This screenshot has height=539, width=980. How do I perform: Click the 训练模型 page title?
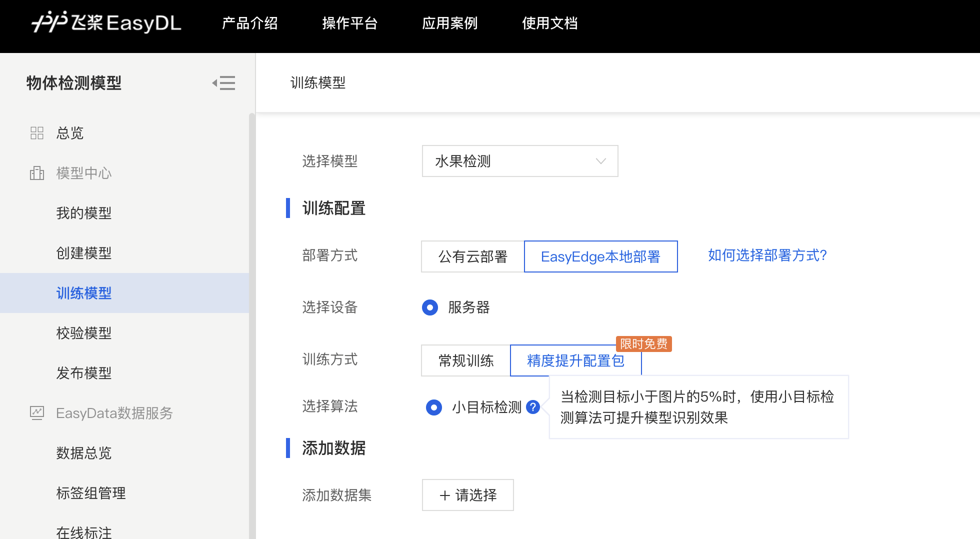click(318, 83)
